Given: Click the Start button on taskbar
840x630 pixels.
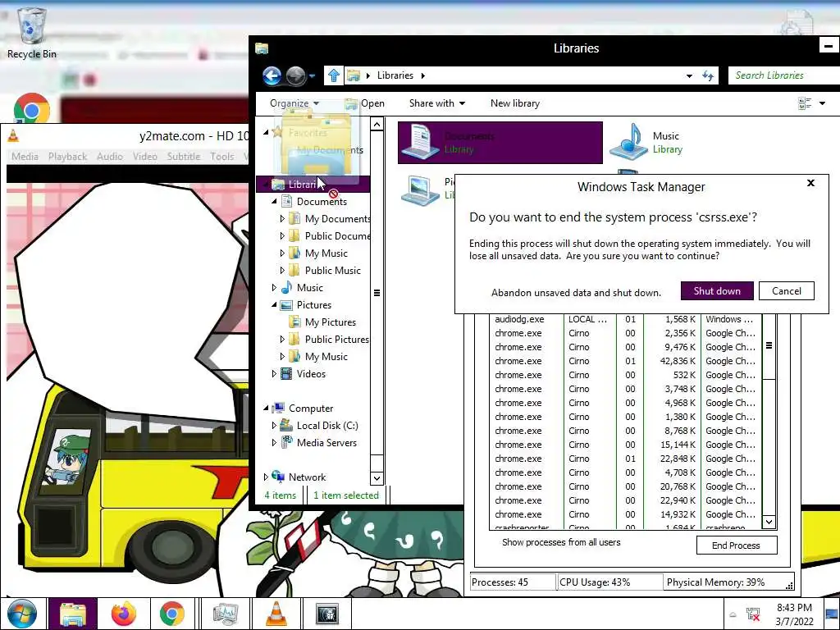Looking at the screenshot, I should coord(22,614).
